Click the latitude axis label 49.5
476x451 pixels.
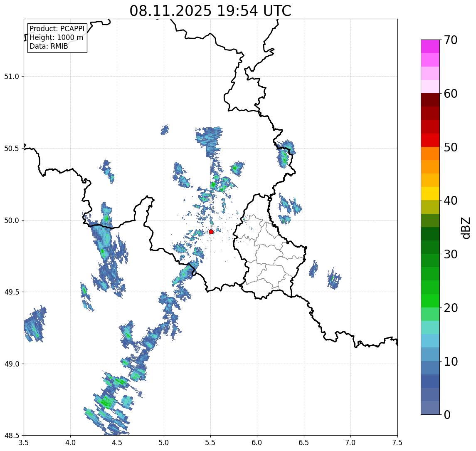[12, 292]
